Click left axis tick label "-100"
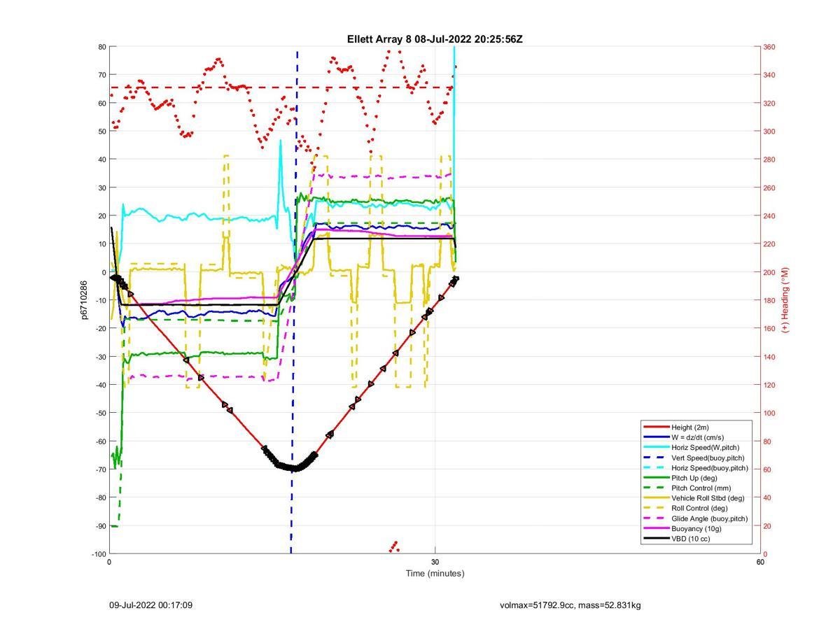The width and height of the screenshot is (840, 622). pos(99,554)
